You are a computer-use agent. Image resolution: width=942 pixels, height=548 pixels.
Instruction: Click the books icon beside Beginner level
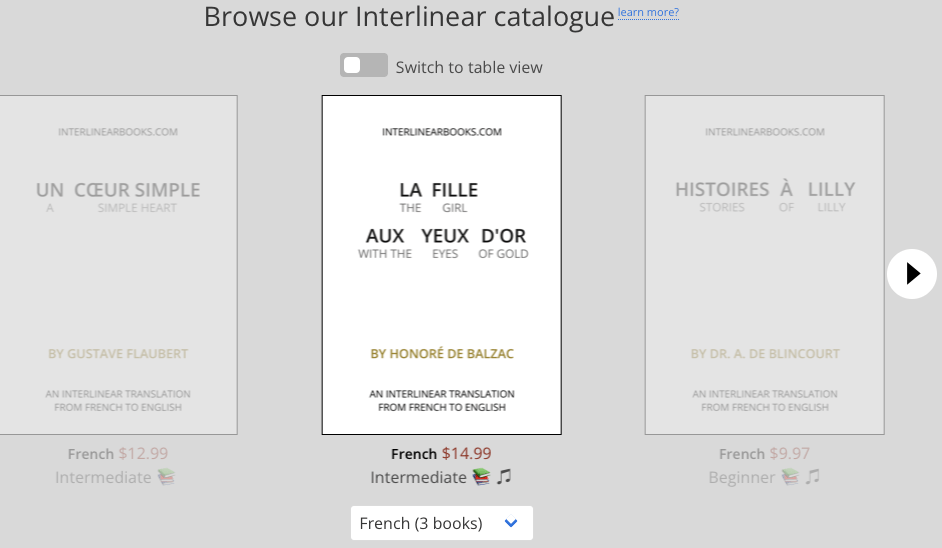[x=790, y=477]
